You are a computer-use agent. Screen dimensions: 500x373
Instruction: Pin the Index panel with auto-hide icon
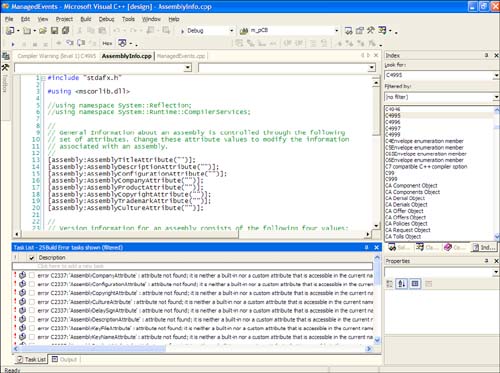point(486,55)
